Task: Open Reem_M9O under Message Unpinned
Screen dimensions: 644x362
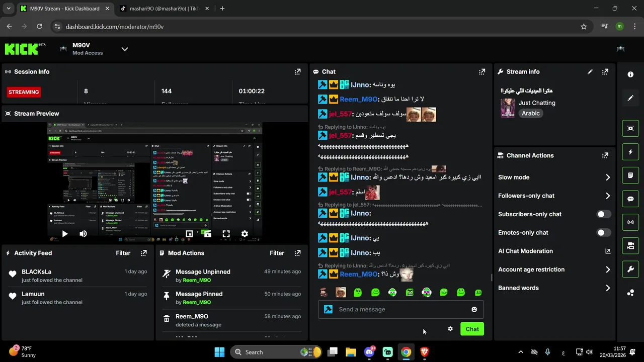Action: click(x=197, y=281)
